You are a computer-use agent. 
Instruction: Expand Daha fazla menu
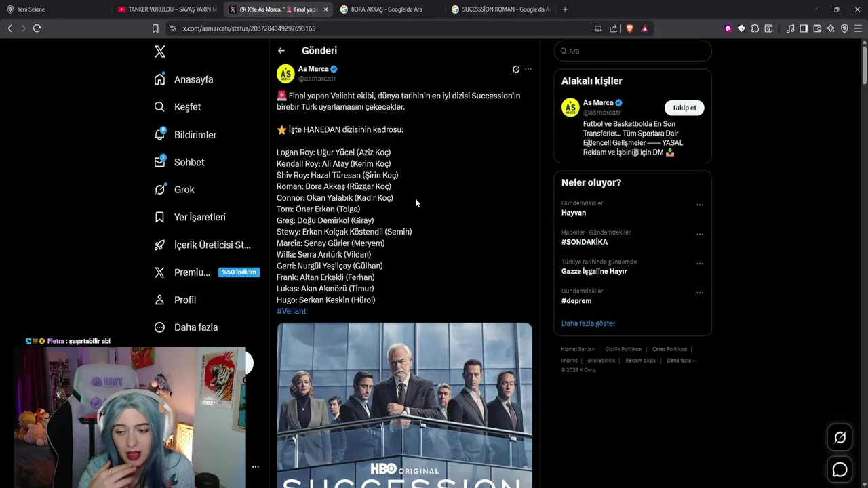pyautogui.click(x=196, y=327)
